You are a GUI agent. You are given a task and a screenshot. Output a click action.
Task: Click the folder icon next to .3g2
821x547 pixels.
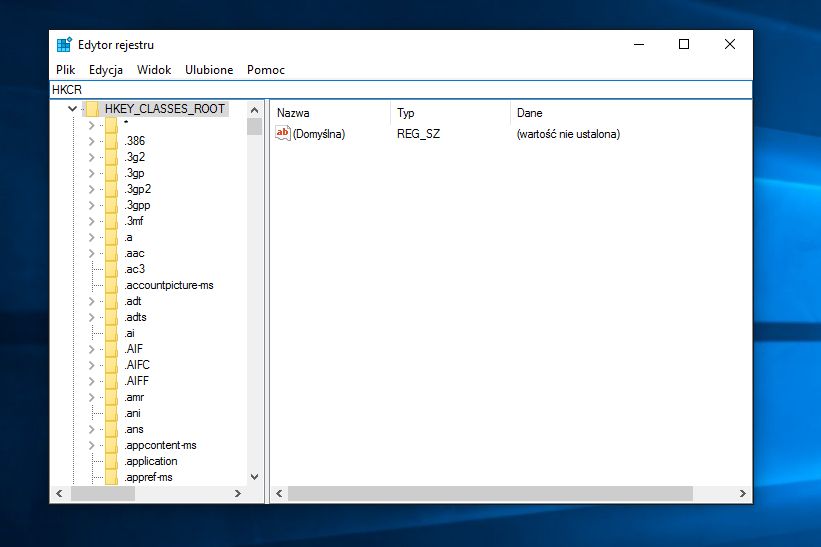tap(111, 157)
